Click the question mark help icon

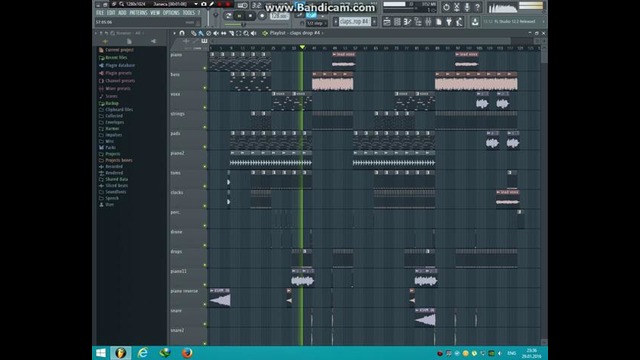(x=478, y=7)
